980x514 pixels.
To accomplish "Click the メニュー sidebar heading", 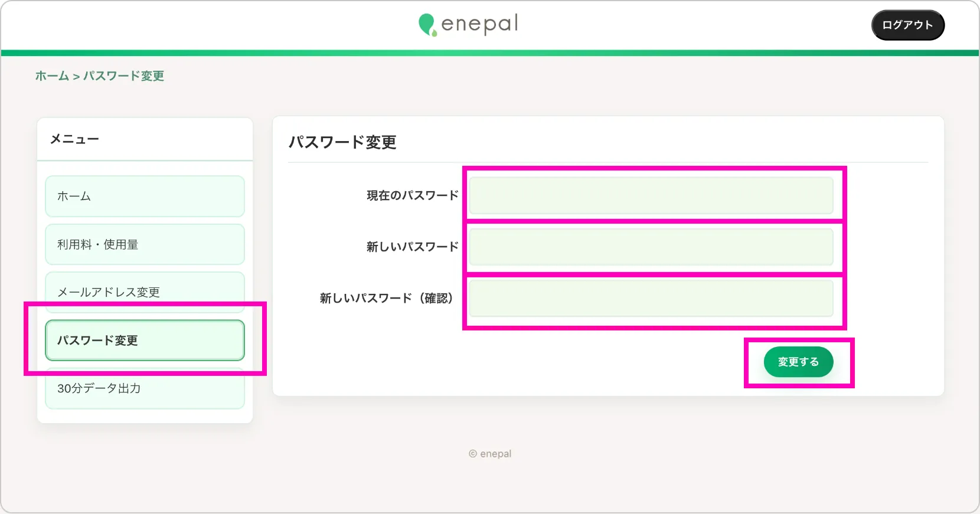I will click(74, 139).
